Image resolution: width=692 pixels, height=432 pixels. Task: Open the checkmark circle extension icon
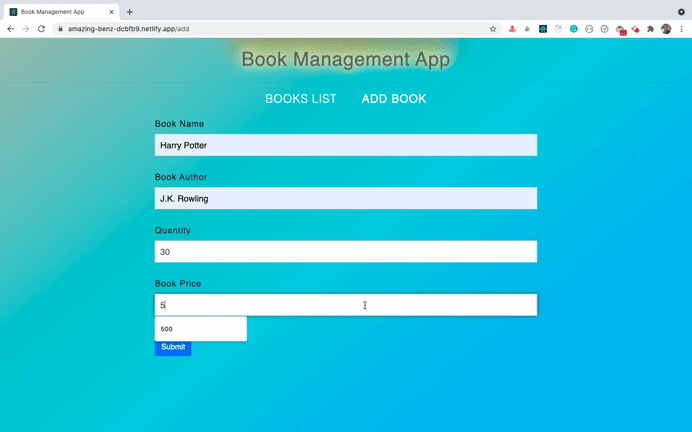click(605, 29)
